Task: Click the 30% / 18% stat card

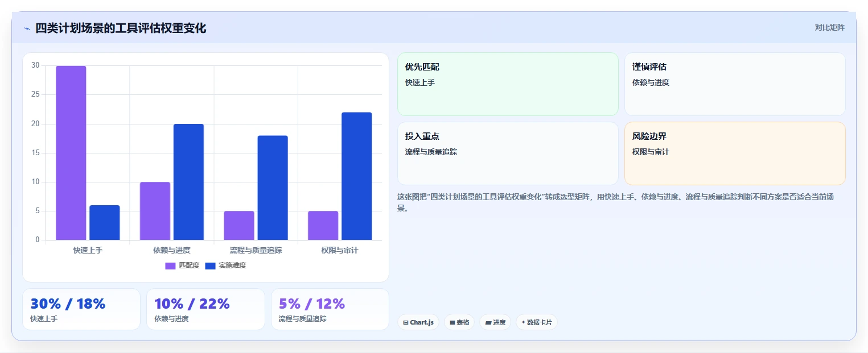Action: 81,309
